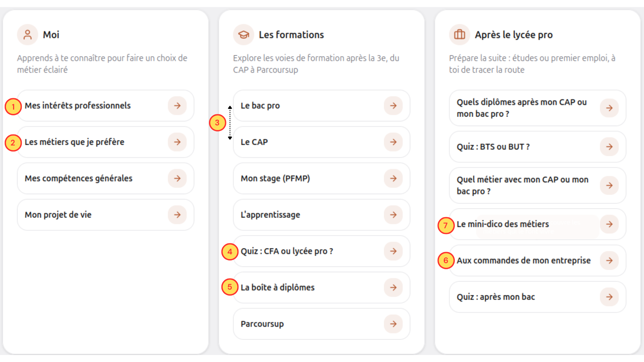Click the person icon beside Moi
Viewport: 644px width, 362px height.
28,35
